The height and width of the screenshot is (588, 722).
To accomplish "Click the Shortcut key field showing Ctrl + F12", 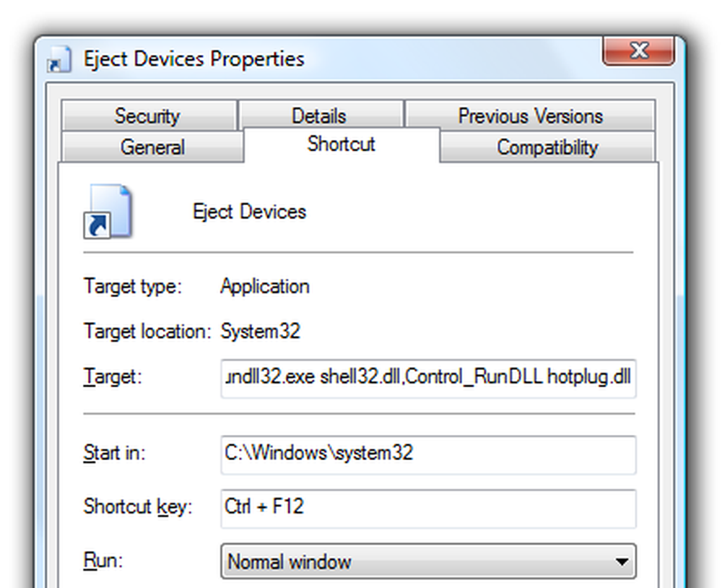I will [428, 509].
